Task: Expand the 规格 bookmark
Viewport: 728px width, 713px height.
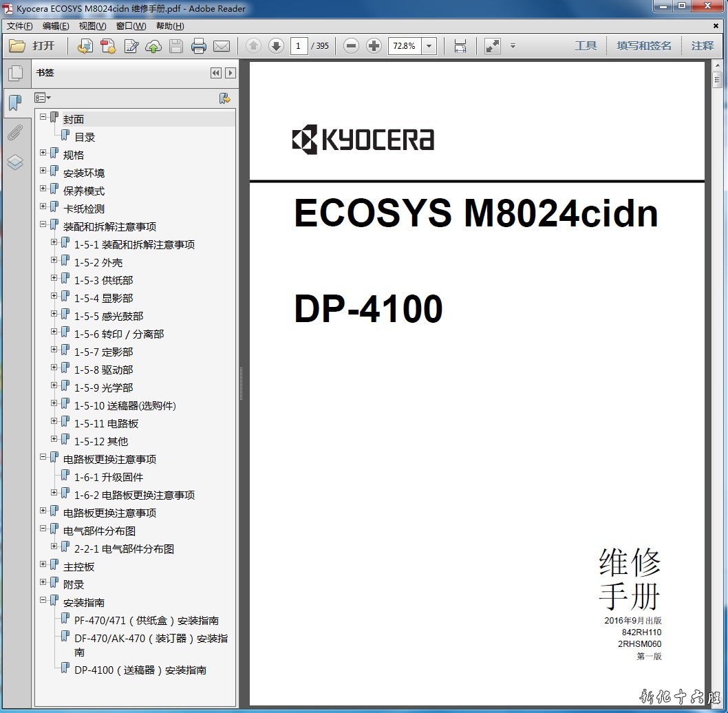Action: click(x=43, y=152)
